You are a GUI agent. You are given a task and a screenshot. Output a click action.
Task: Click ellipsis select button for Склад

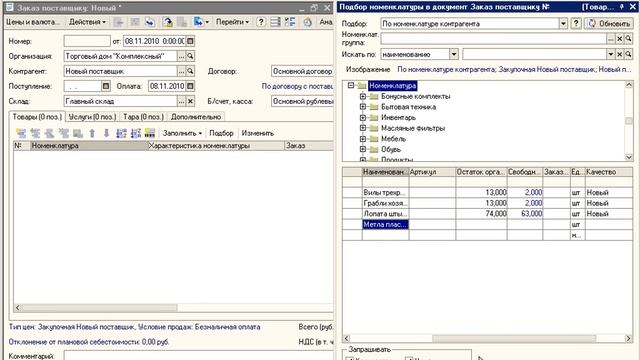(182, 101)
